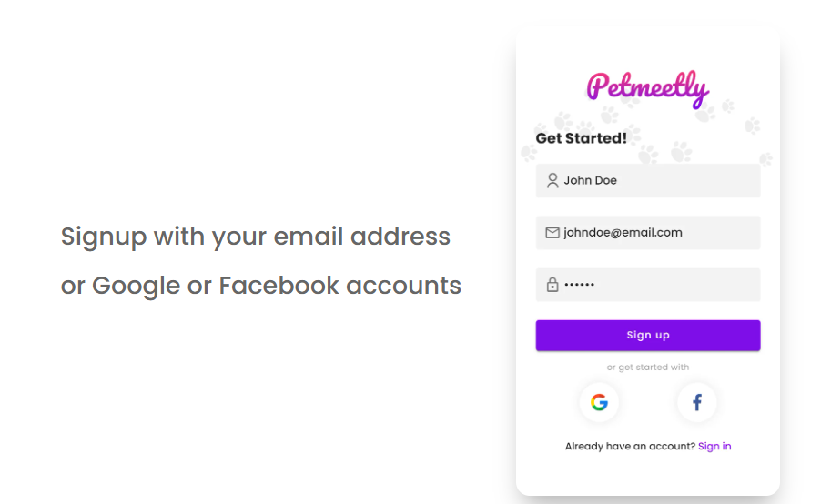Click the padlock icon in password field

coord(552,285)
